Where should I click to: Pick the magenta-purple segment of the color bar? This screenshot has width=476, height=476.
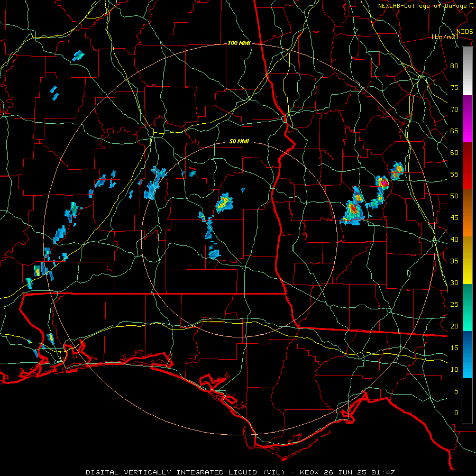(x=467, y=118)
